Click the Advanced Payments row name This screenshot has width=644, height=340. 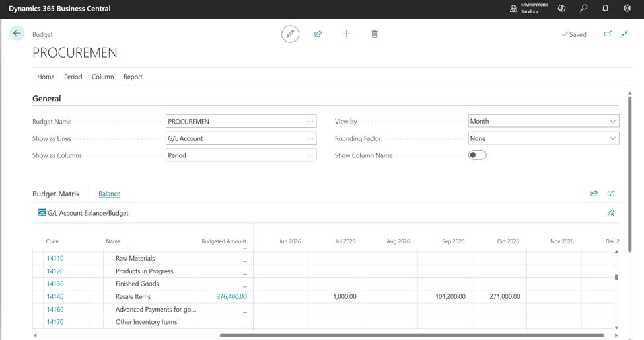coord(156,309)
